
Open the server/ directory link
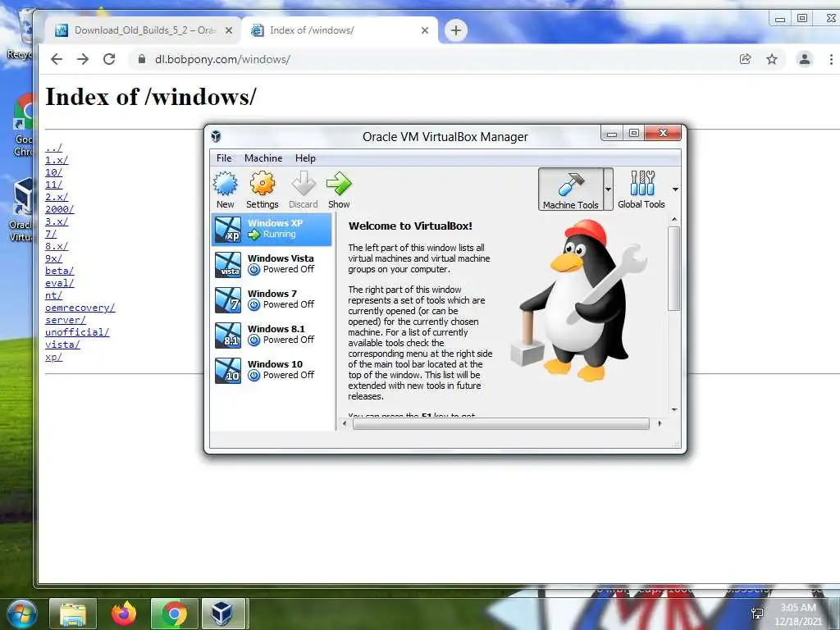pyautogui.click(x=66, y=321)
